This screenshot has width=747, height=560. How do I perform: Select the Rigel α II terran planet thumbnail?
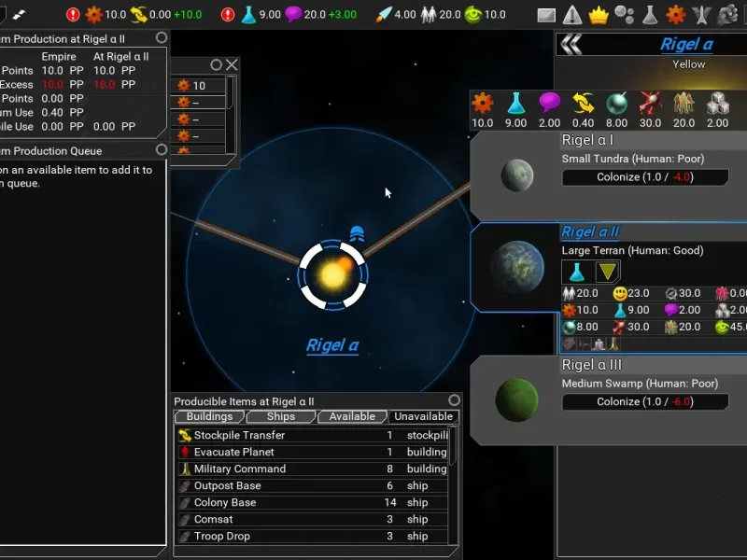pos(517,267)
